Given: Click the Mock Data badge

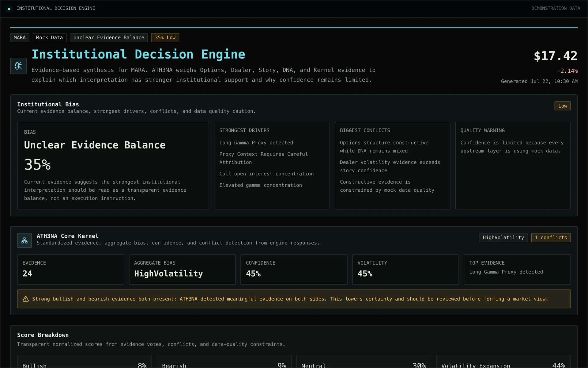Looking at the screenshot, I should coord(49,37).
